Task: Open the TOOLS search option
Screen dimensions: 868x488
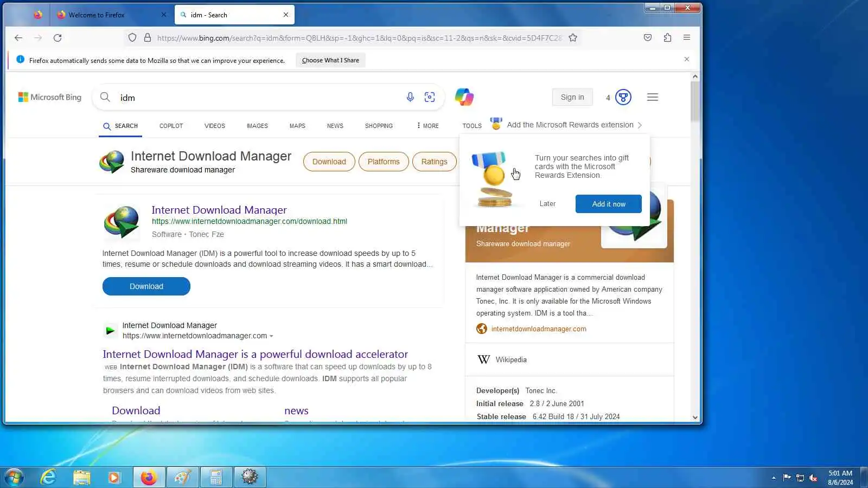Action: point(472,126)
